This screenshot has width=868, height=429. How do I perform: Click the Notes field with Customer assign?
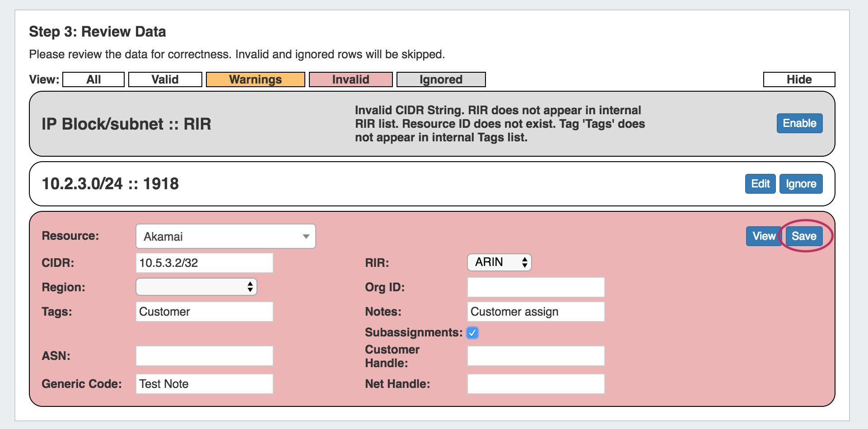click(536, 312)
